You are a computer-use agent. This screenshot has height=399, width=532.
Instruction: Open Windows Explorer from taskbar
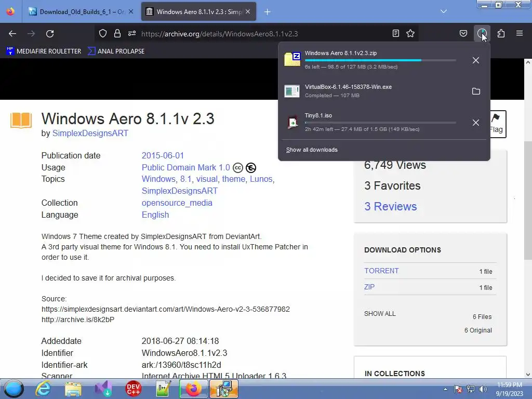click(73, 389)
